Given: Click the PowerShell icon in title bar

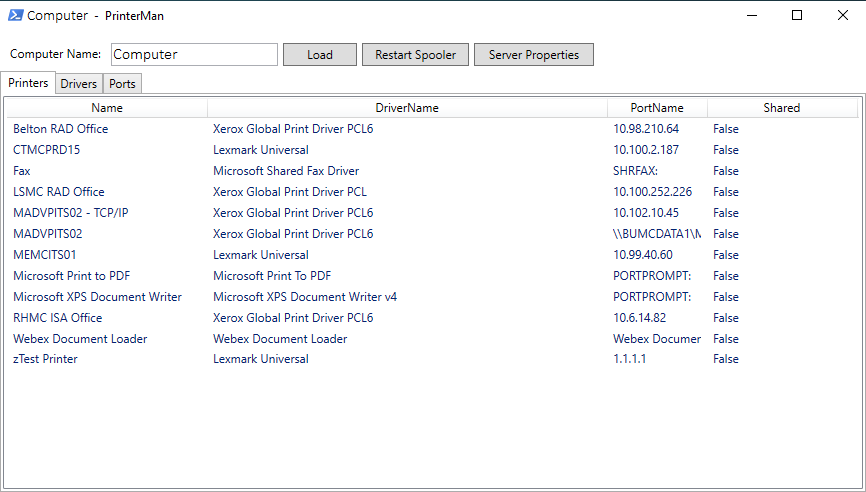Looking at the screenshot, I should pos(15,15).
